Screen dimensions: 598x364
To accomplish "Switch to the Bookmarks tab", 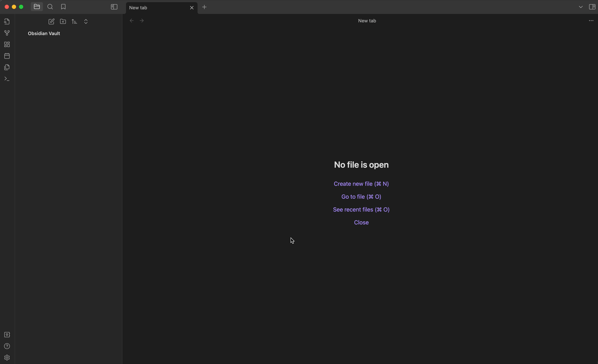I will [63, 7].
